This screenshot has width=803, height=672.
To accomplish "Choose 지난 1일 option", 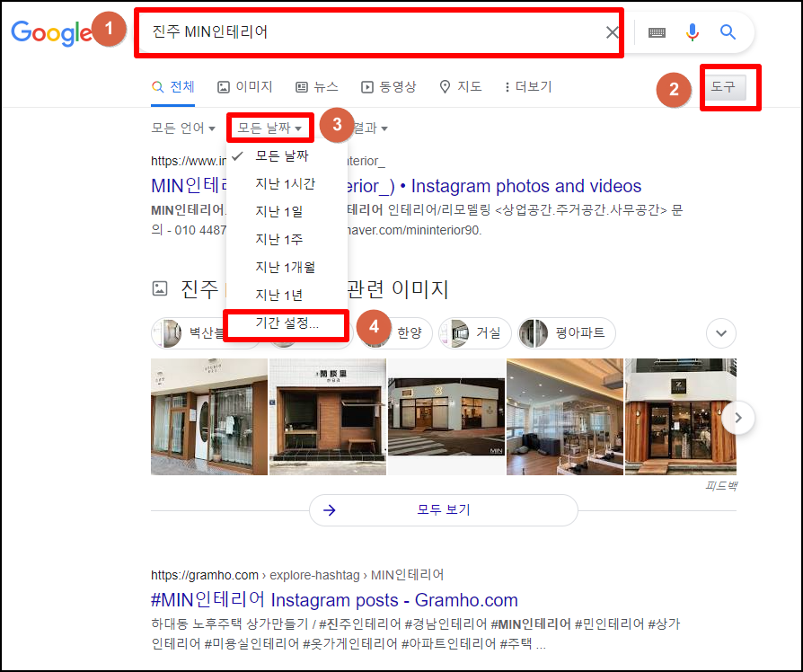I will point(287,211).
